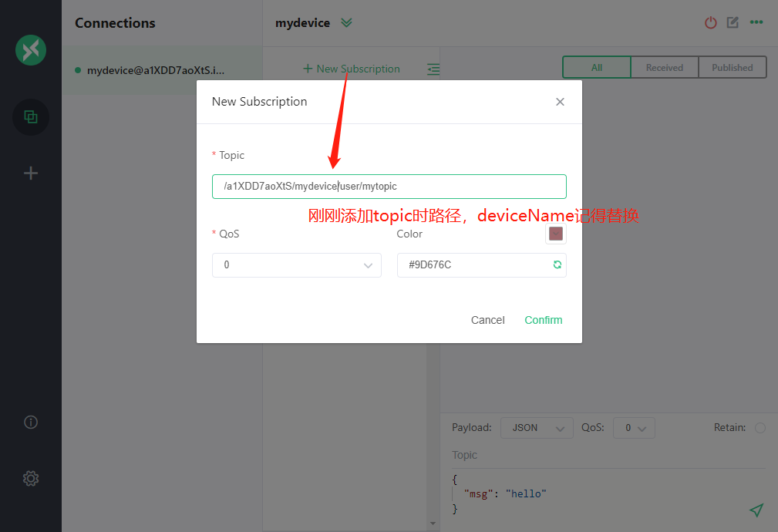Toggle the Retain radio button
Viewport: 778px width, 532px height.
(760, 428)
